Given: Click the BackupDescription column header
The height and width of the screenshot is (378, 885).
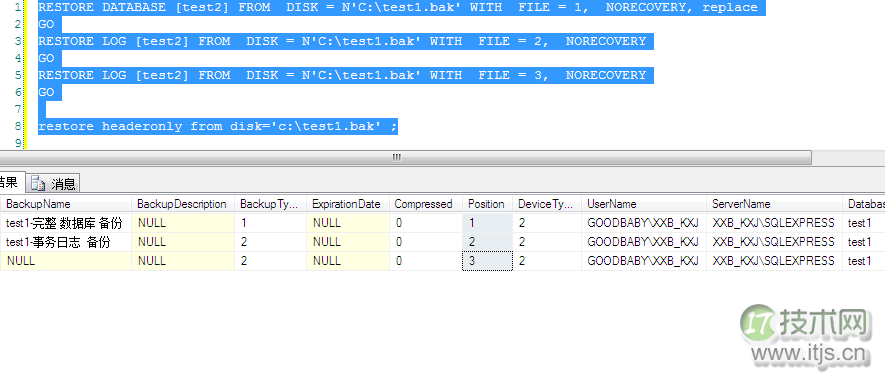Looking at the screenshot, I should tap(183, 204).
